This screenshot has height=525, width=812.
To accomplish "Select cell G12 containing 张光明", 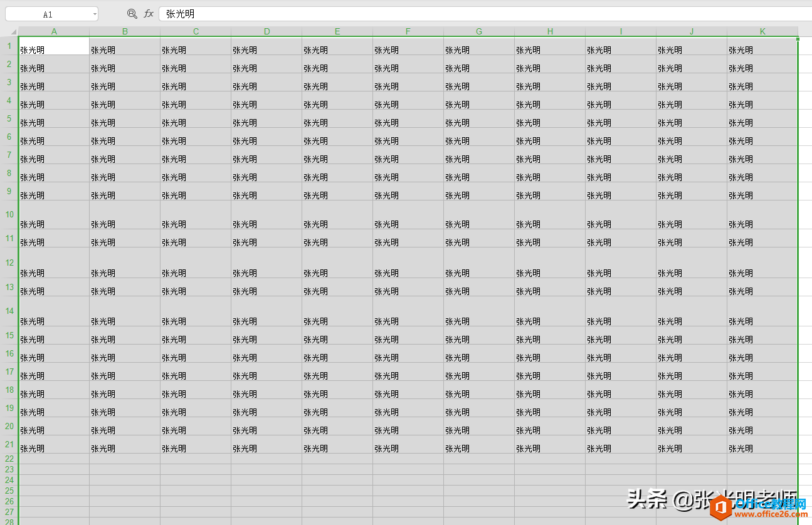I will [479, 262].
